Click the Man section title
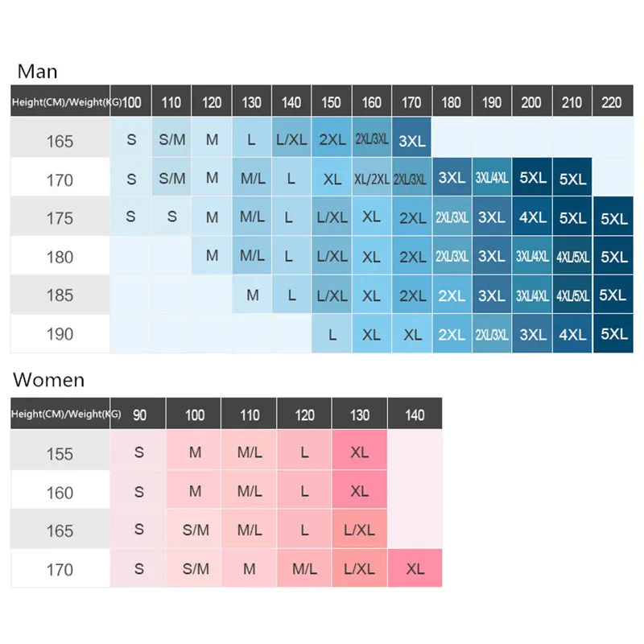644x644 pixels. click(37, 72)
